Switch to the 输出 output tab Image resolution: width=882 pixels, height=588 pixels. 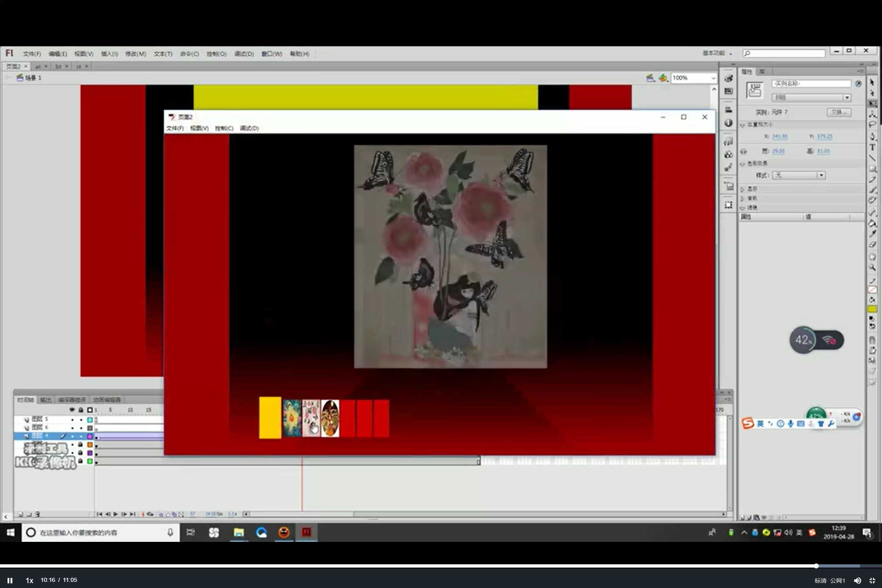tap(45, 400)
